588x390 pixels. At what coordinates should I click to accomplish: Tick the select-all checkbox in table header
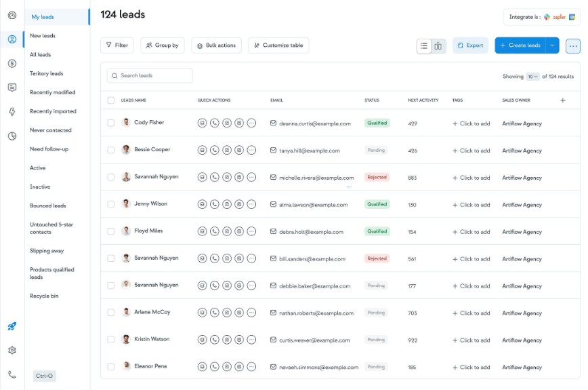click(110, 100)
